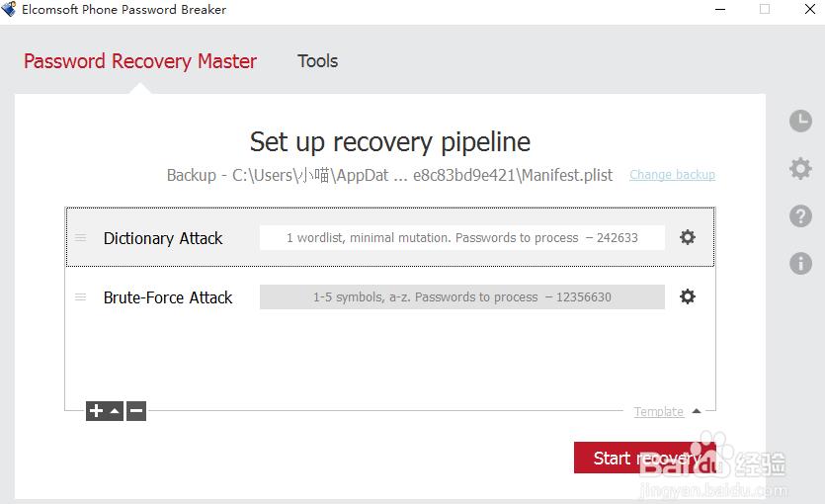Open the Template link
This screenshot has width=825, height=504.
[659, 411]
